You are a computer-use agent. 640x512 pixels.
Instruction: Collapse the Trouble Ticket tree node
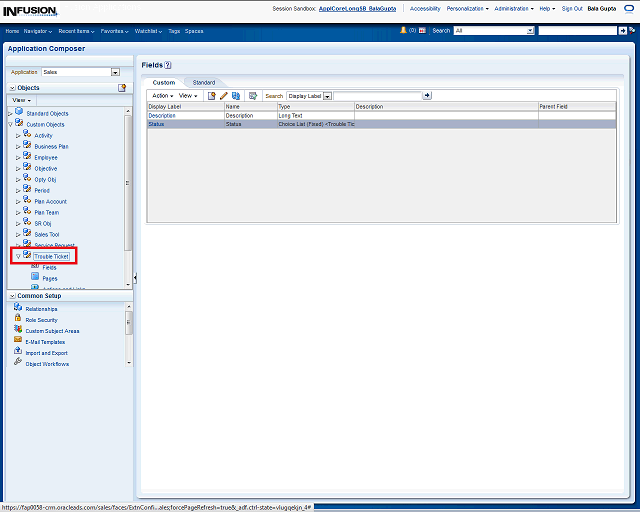click(x=18, y=256)
